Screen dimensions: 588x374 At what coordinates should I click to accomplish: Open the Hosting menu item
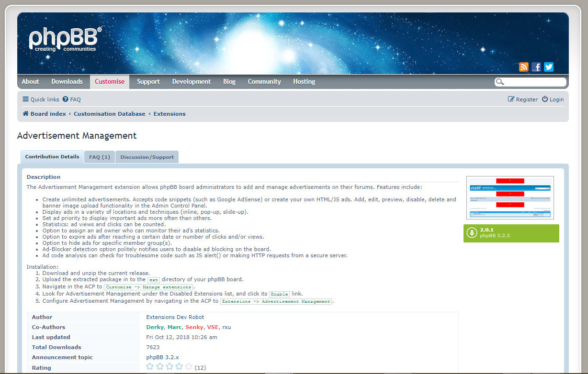tap(304, 82)
